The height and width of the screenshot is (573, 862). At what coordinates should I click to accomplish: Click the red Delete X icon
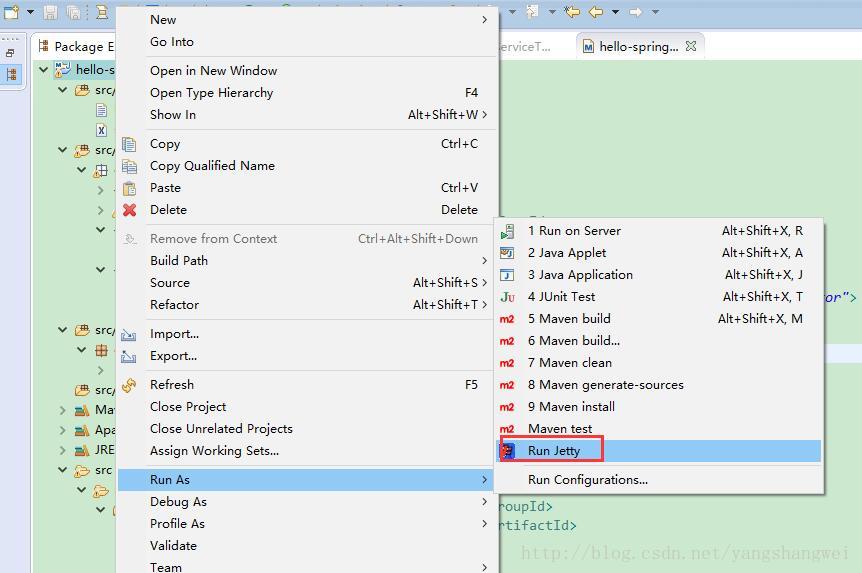point(129,210)
